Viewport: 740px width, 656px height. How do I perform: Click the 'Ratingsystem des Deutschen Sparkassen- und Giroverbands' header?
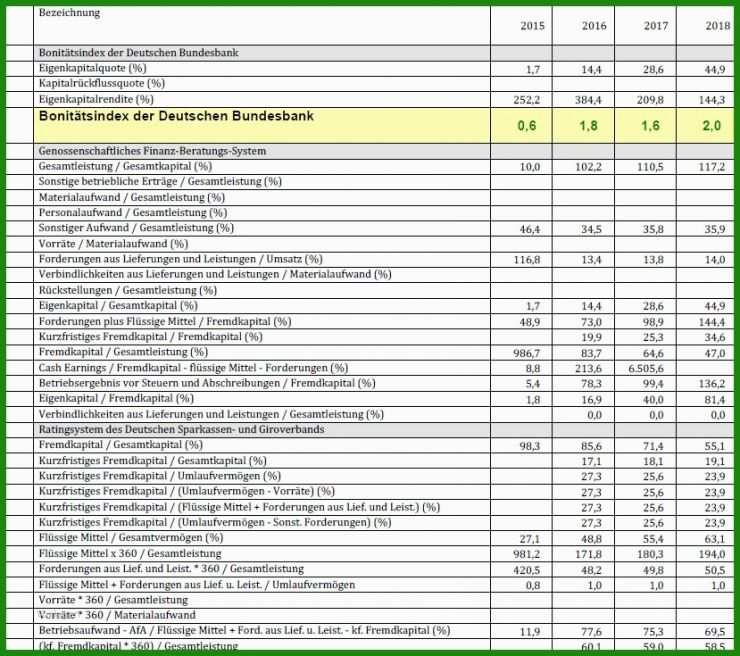point(182,430)
